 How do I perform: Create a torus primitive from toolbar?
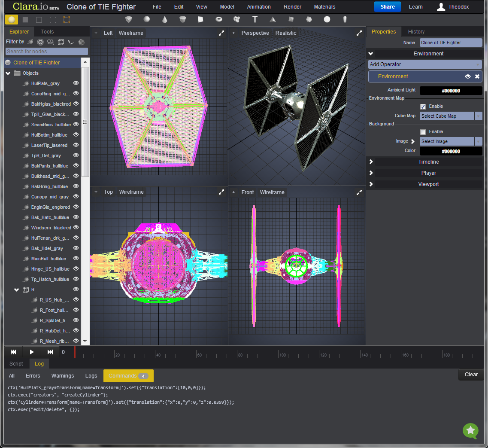219,19
